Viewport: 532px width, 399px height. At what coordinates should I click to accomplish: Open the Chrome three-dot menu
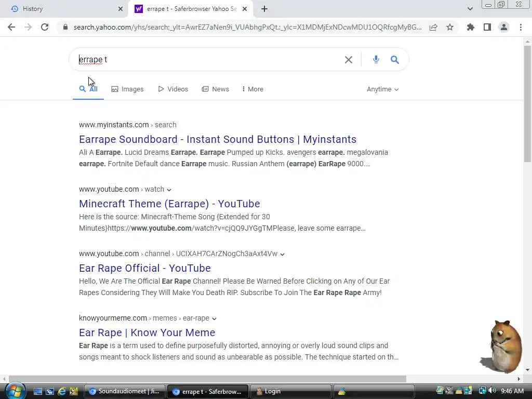click(x=521, y=27)
